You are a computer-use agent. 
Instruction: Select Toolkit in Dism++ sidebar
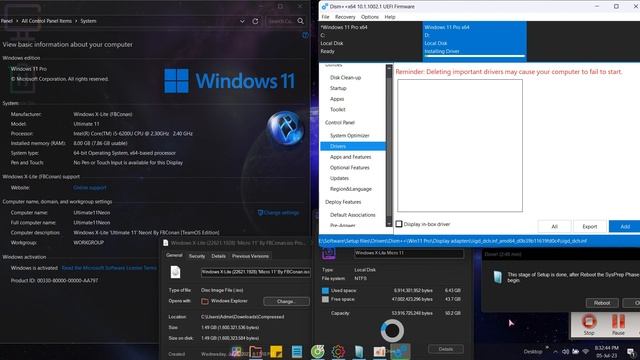[x=338, y=109]
